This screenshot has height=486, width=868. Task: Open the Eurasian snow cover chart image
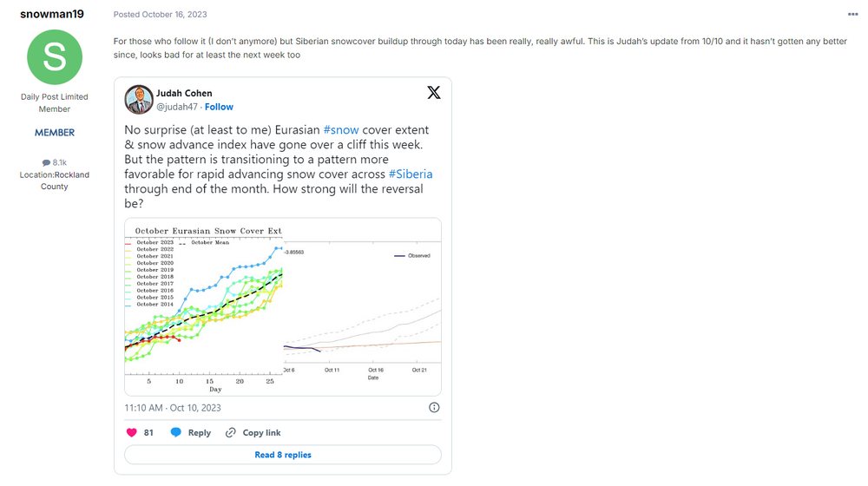(283, 307)
